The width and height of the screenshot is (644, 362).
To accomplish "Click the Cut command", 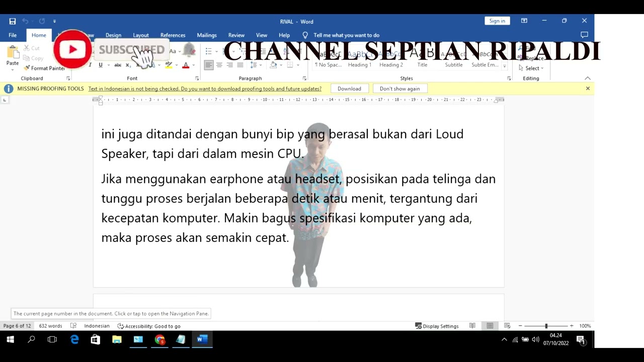I will click(32, 48).
